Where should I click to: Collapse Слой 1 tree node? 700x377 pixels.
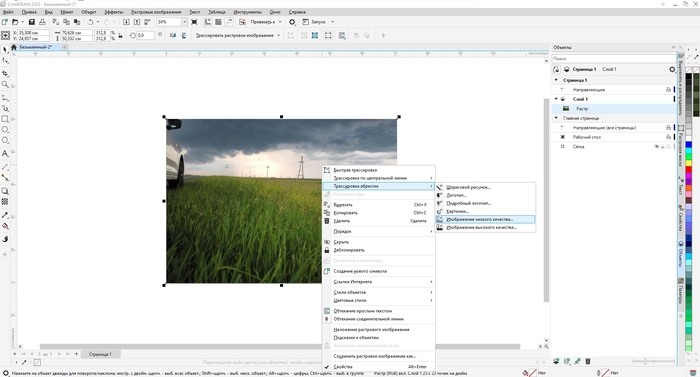tap(556, 99)
